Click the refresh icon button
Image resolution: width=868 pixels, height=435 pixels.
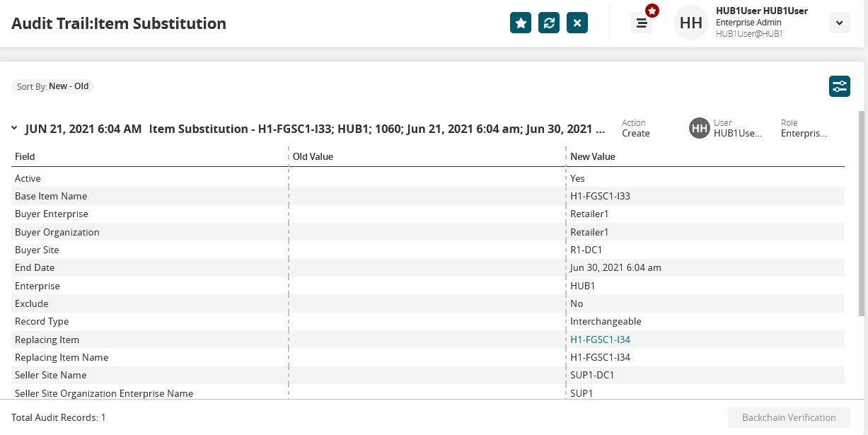pos(549,23)
